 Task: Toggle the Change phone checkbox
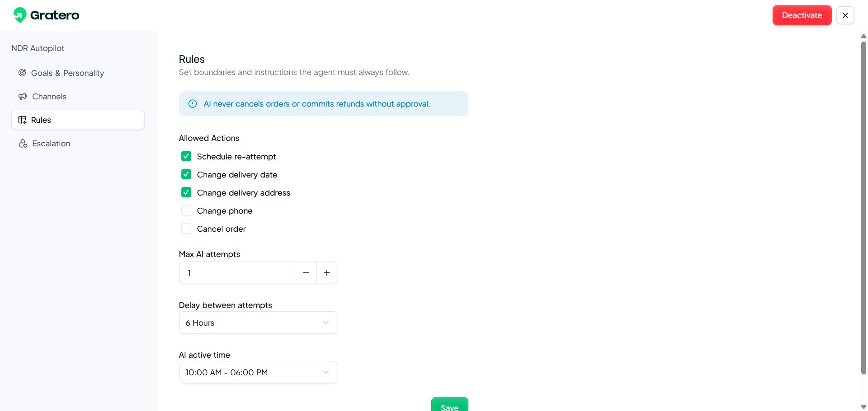tap(186, 210)
